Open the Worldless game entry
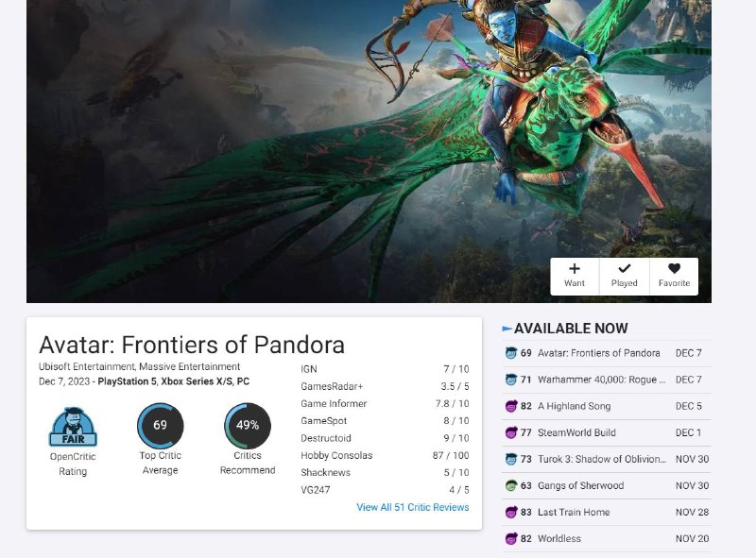756x558 pixels. click(606, 539)
